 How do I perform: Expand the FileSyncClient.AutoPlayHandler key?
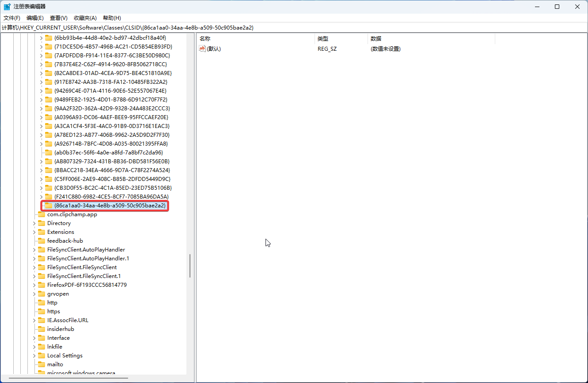point(34,250)
